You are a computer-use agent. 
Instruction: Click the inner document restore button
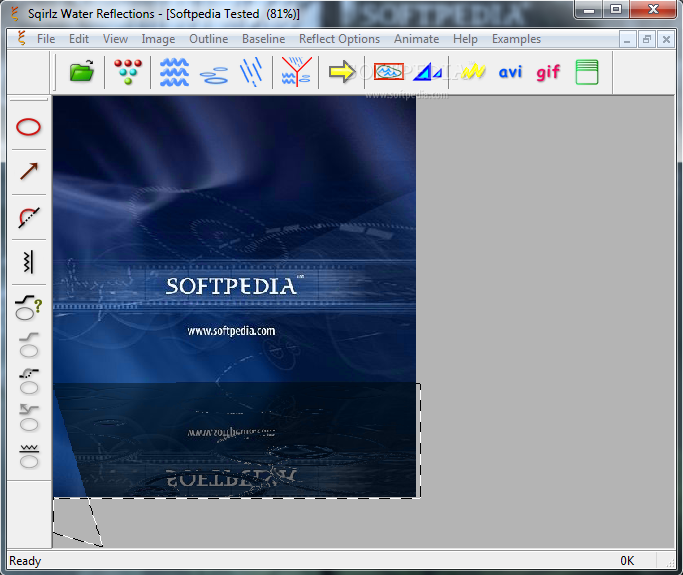[x=647, y=40]
